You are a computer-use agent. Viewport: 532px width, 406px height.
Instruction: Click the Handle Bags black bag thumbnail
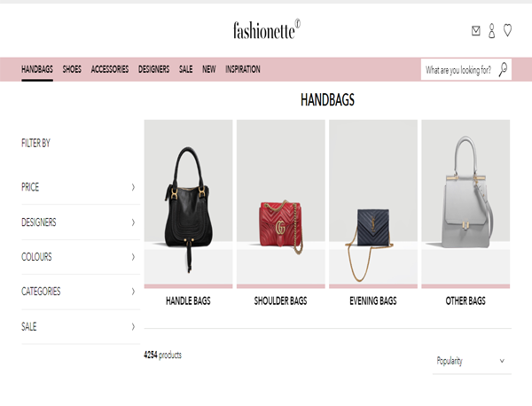click(x=188, y=204)
